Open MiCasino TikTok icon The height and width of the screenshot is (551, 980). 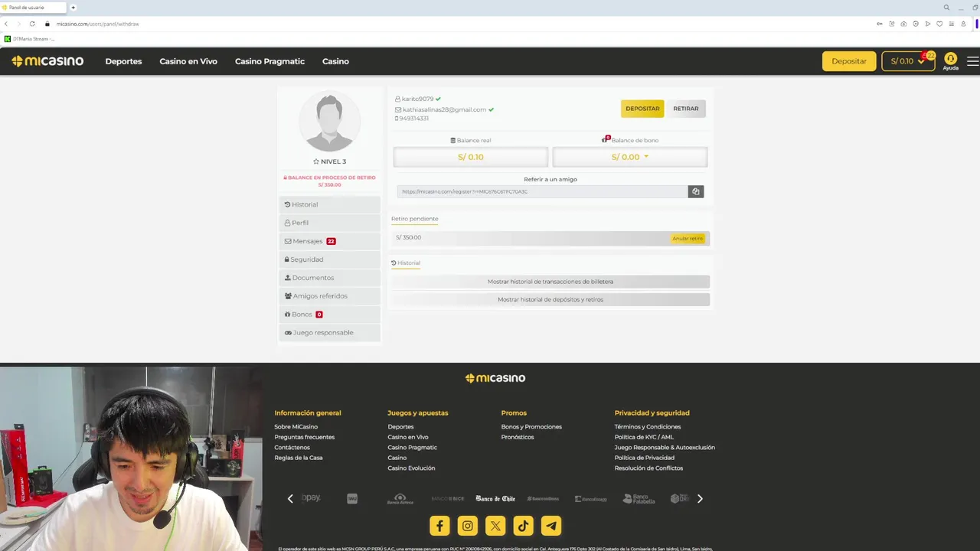point(523,526)
